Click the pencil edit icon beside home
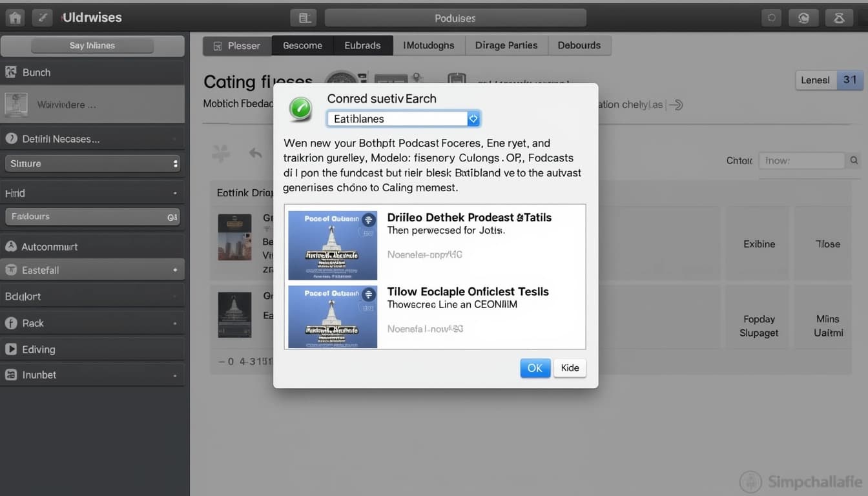Screen dimensions: 868x496 43,17
